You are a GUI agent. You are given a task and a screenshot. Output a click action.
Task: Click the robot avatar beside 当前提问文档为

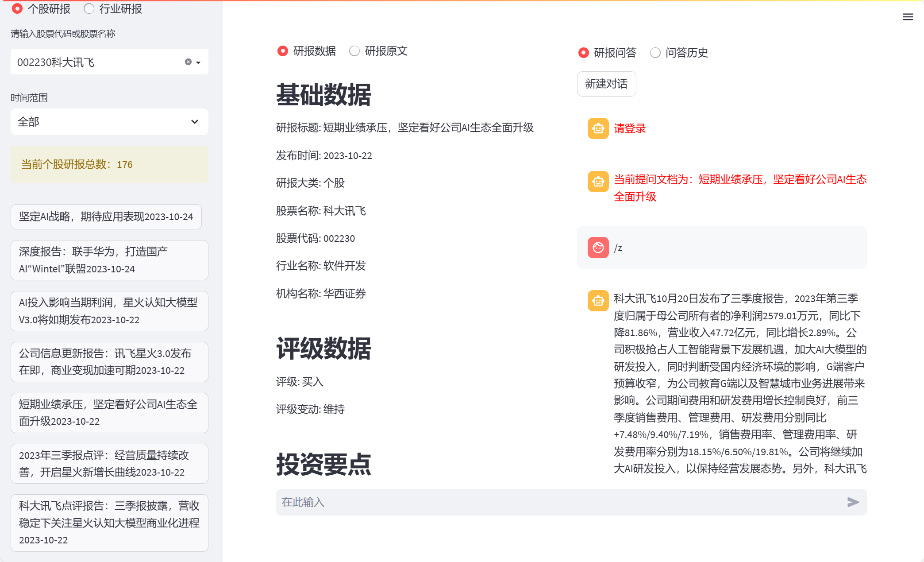(598, 181)
